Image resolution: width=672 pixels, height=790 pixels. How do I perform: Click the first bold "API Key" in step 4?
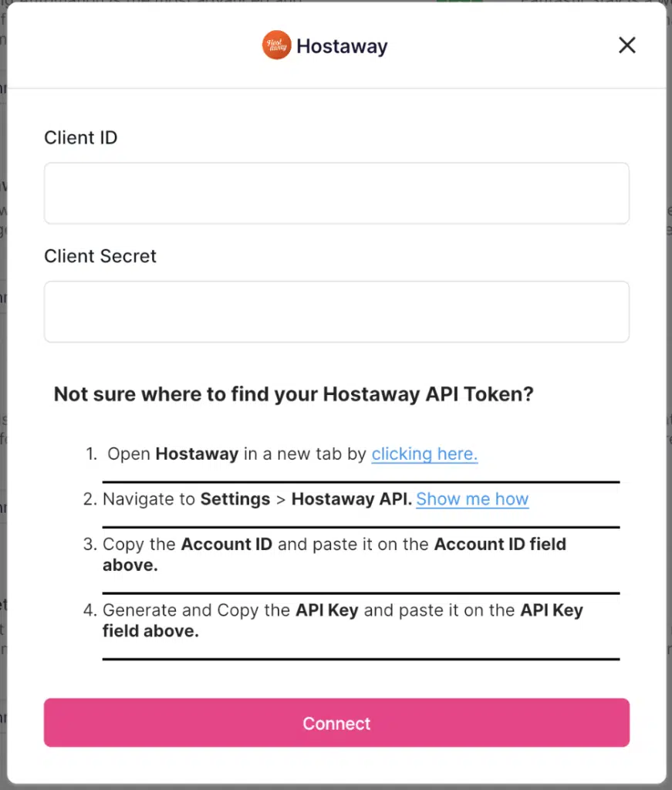click(x=326, y=610)
